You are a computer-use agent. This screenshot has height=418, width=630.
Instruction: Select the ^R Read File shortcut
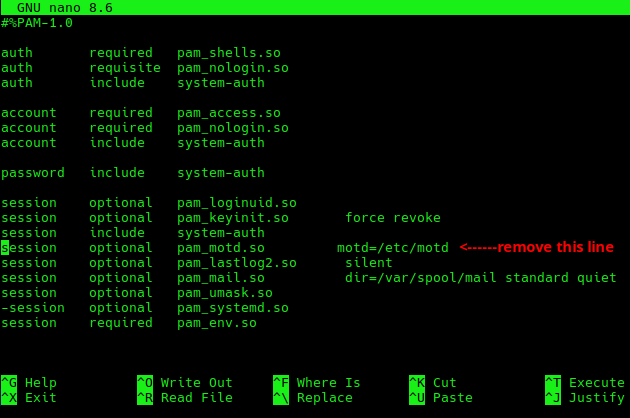click(185, 398)
